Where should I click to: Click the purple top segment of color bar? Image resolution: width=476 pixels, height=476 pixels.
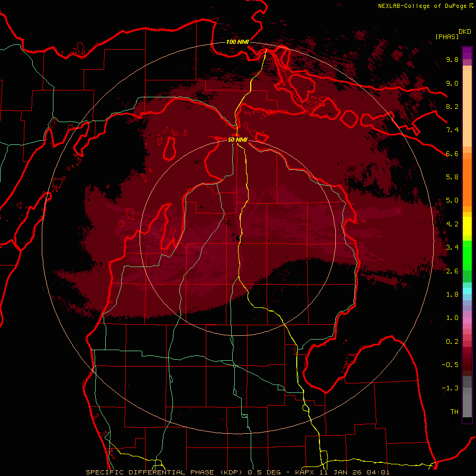(x=467, y=53)
